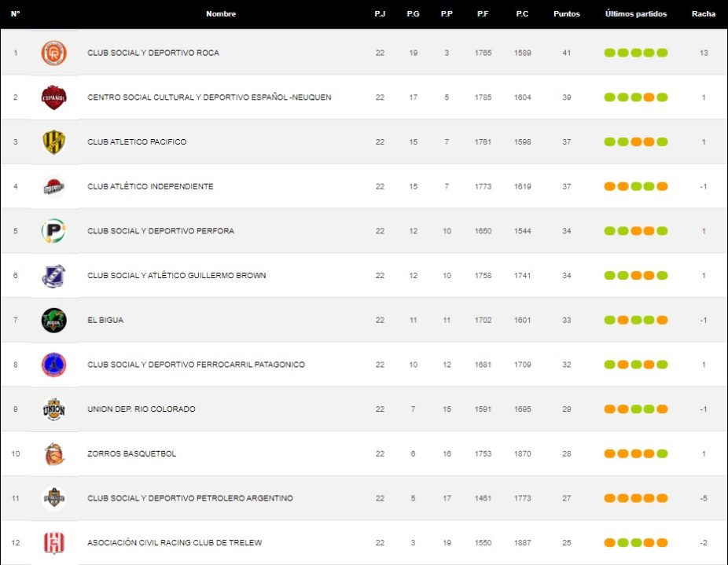This screenshot has height=565, width=728.
Task: Click first green result dot for Roca
Action: 609,53
